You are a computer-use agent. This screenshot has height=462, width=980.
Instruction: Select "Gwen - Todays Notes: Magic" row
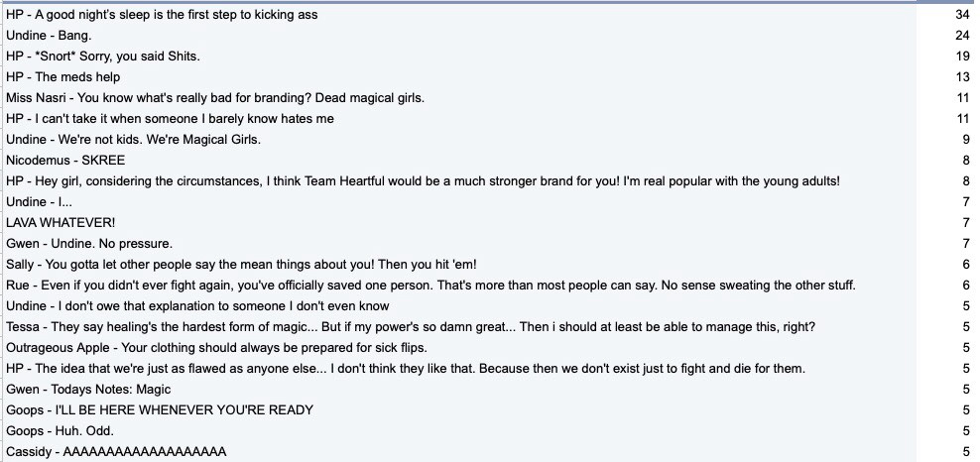coord(88,390)
